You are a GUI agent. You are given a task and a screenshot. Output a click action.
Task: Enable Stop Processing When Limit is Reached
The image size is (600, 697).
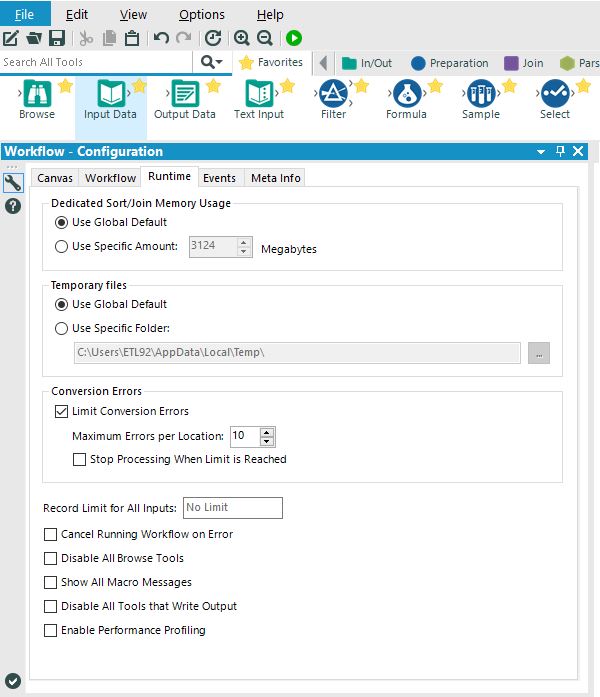80,459
